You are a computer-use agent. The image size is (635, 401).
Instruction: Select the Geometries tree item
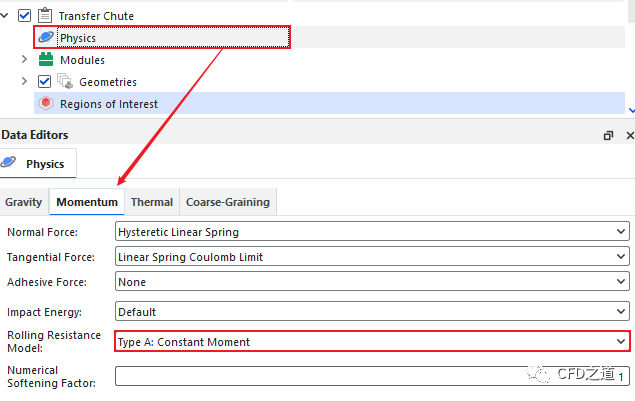108,82
